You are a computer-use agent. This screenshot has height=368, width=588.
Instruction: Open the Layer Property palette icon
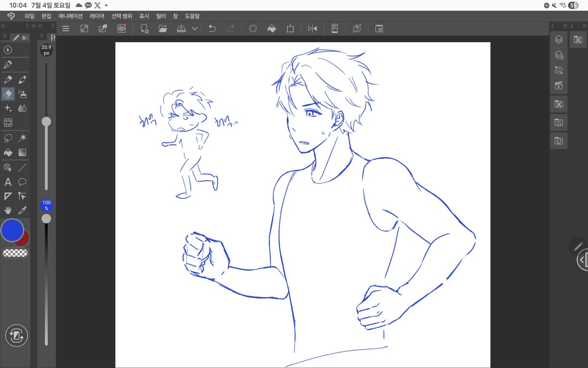(559, 55)
